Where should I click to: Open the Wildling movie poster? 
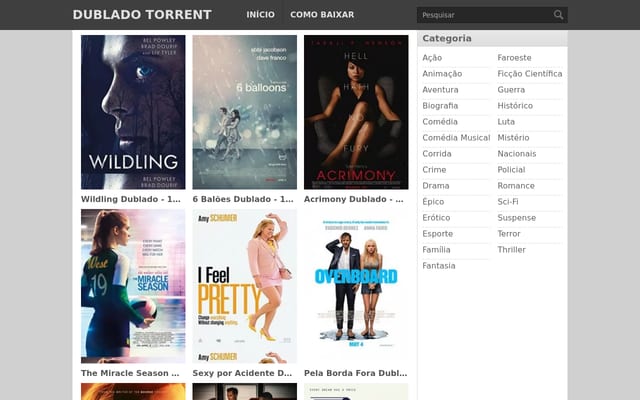133,112
